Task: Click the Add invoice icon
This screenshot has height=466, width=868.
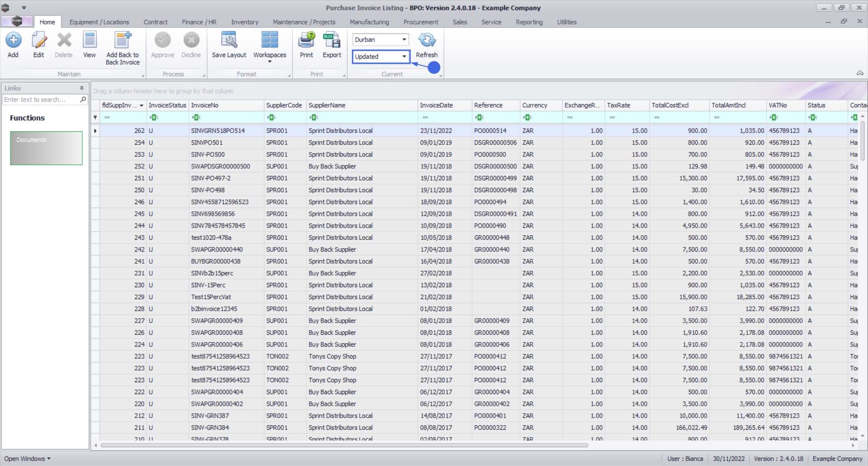Action: tap(13, 45)
